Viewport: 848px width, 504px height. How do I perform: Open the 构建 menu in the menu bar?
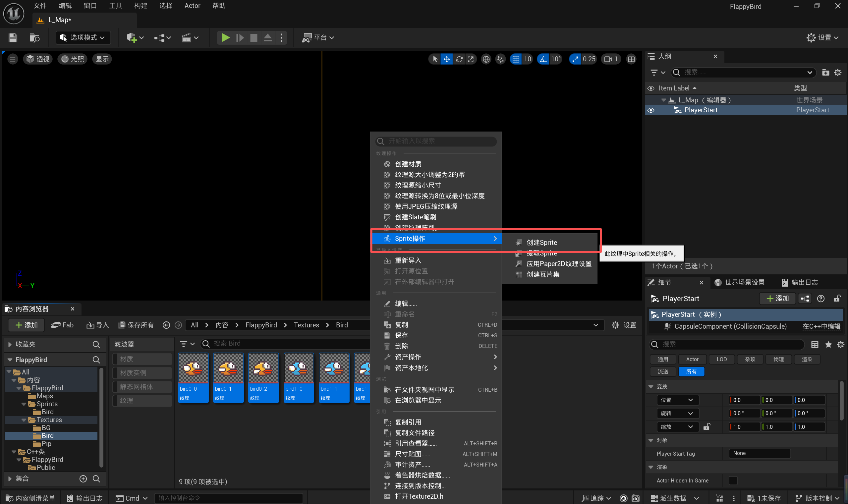point(141,6)
